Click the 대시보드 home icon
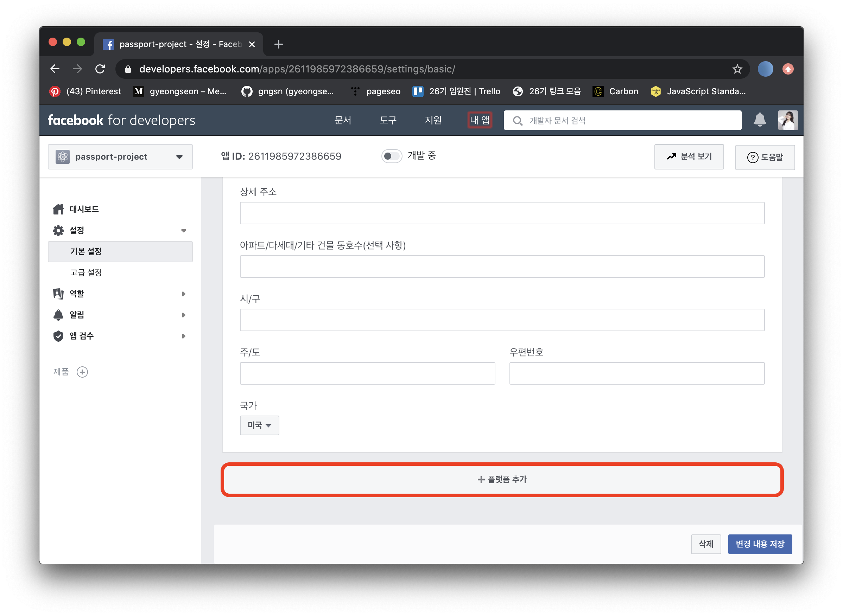843x616 pixels. point(59,209)
